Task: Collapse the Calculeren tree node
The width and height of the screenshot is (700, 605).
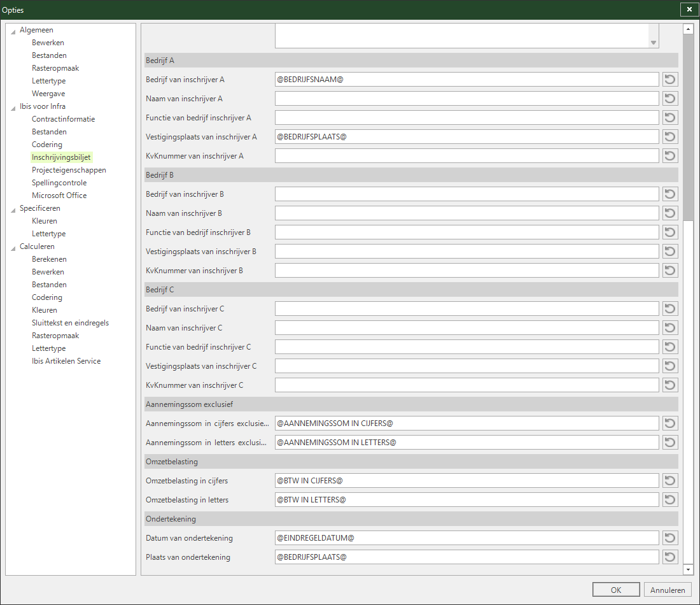Action: point(13,248)
